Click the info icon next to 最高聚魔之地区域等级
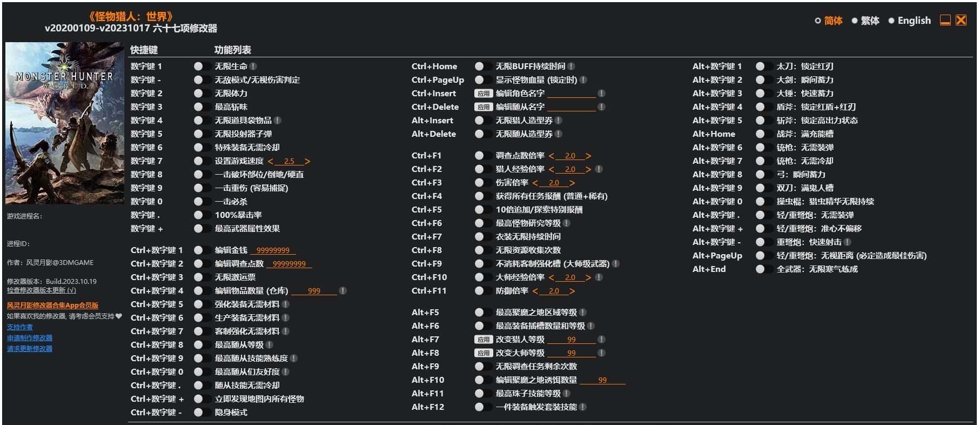 pos(582,313)
